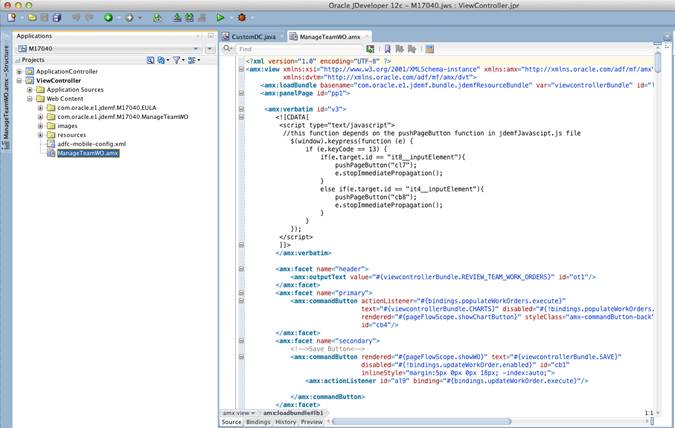Viewport: 675px width, 428px height.
Task: Click the green find-next icon beside Find
Action: coord(370,49)
